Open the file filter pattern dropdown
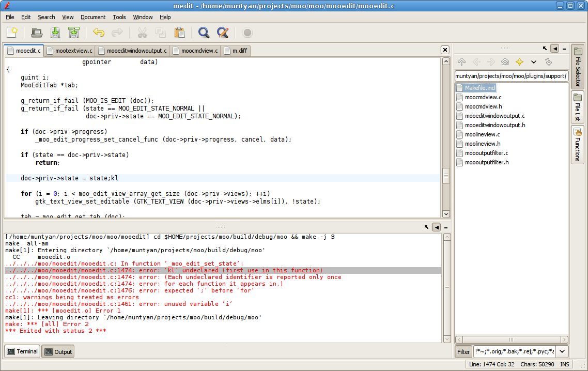 click(x=562, y=352)
